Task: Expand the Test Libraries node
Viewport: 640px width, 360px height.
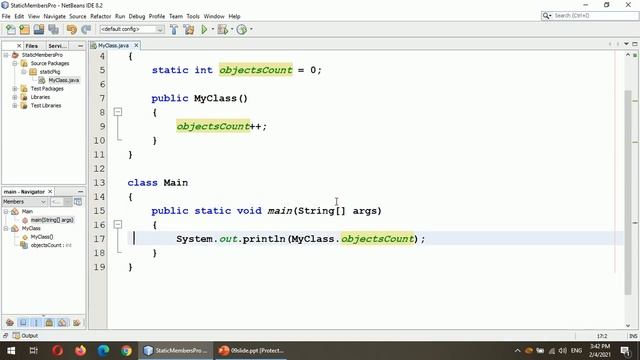Action: point(15,105)
